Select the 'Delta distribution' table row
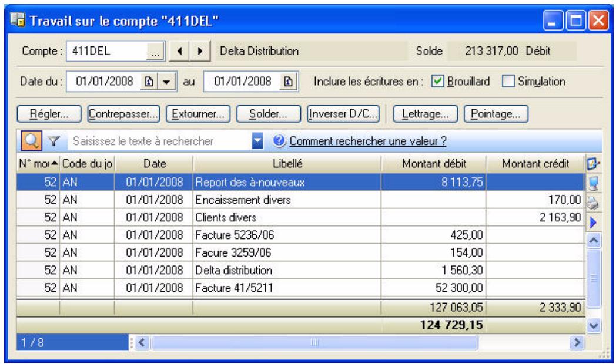 (300, 270)
